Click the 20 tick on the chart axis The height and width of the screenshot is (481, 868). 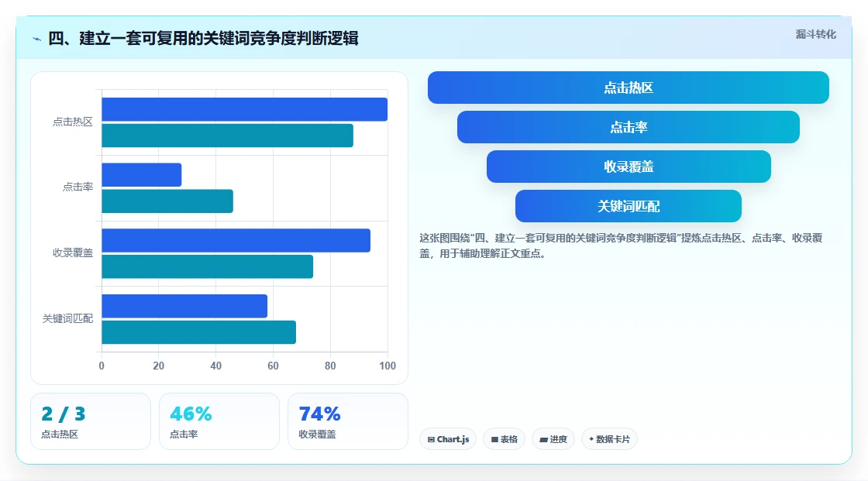(158, 366)
